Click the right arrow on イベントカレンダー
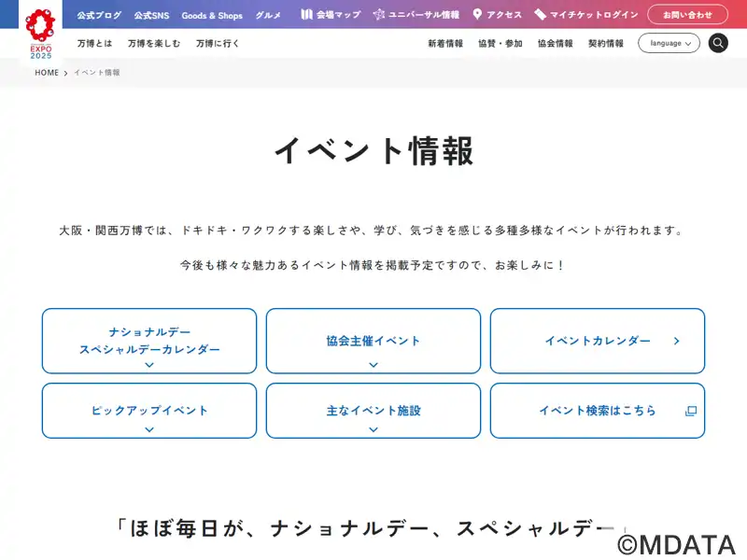Viewport: 747px width, 560px height. [676, 341]
